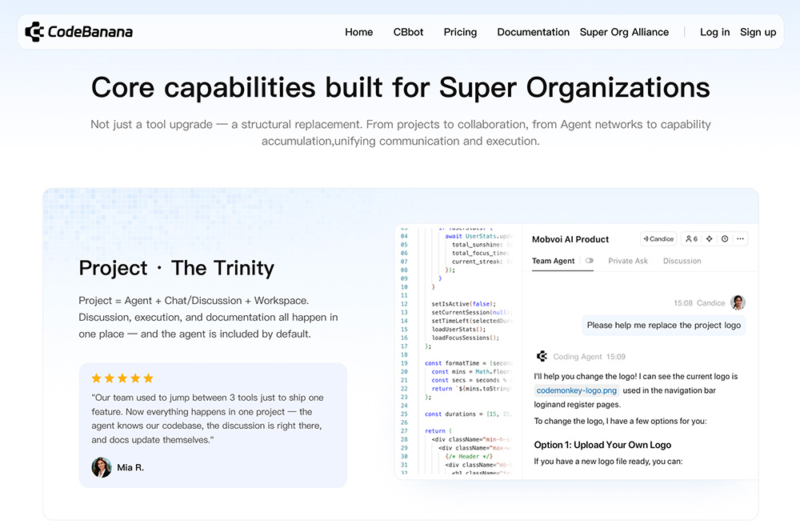The width and height of the screenshot is (800, 532).
Task: Click the CodeBanana logo in header
Action: tap(78, 32)
